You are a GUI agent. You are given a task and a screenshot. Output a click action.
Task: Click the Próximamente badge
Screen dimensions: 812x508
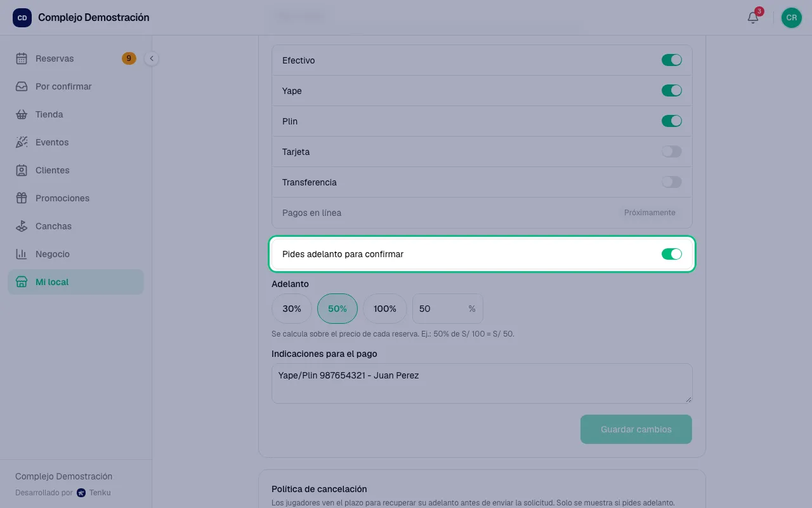(x=650, y=213)
